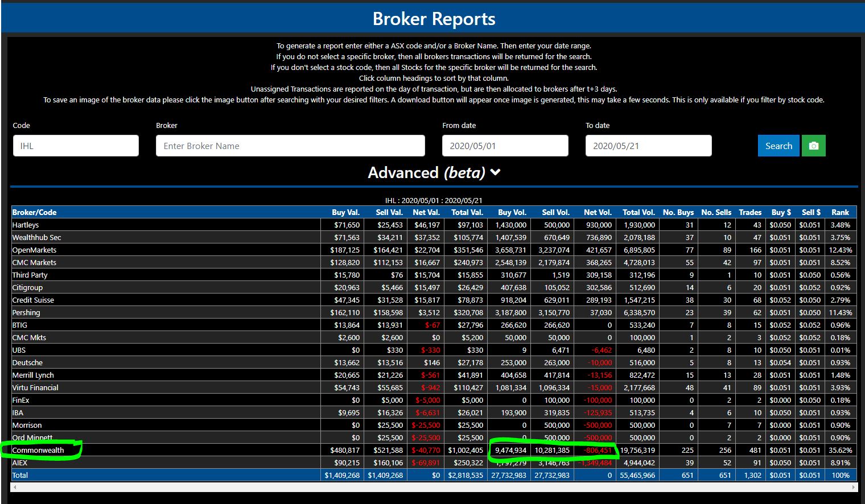This screenshot has width=865, height=504.
Task: Sort by Broker/Code column heading
Action: pyautogui.click(x=35, y=212)
